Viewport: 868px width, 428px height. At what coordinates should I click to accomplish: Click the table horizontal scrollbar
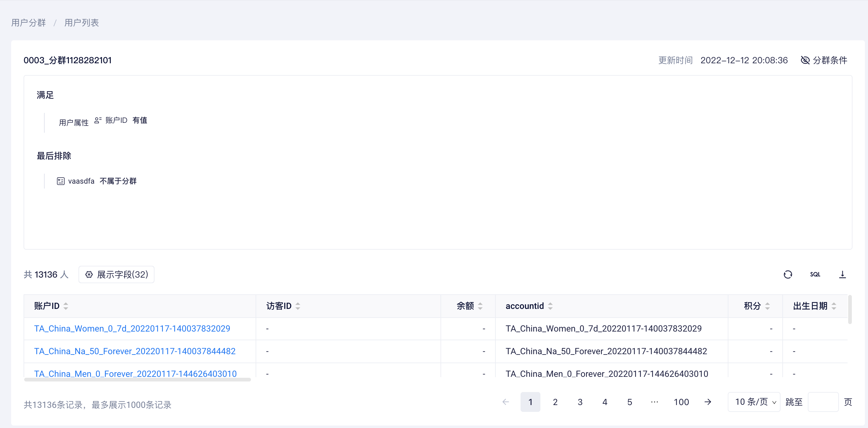click(137, 380)
